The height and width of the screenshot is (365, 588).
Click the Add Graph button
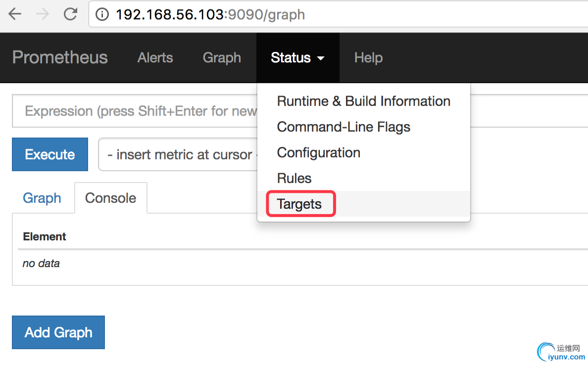[58, 332]
